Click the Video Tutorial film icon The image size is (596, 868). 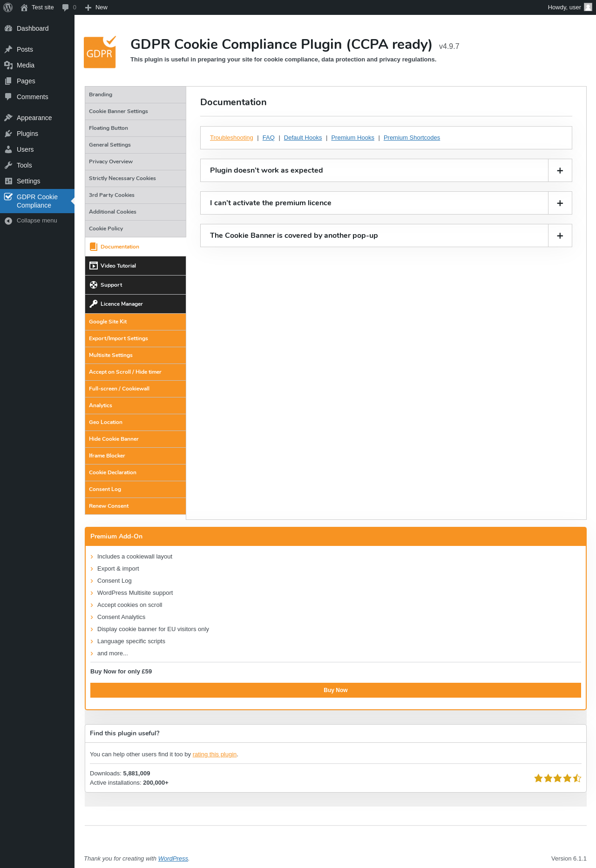pyautogui.click(x=94, y=266)
